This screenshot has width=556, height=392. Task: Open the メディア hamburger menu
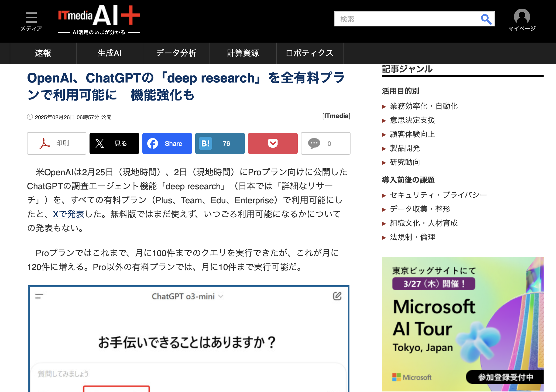tap(31, 22)
